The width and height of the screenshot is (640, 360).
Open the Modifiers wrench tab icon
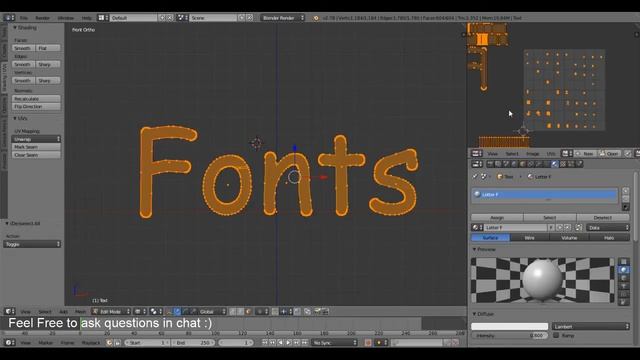pos(538,164)
